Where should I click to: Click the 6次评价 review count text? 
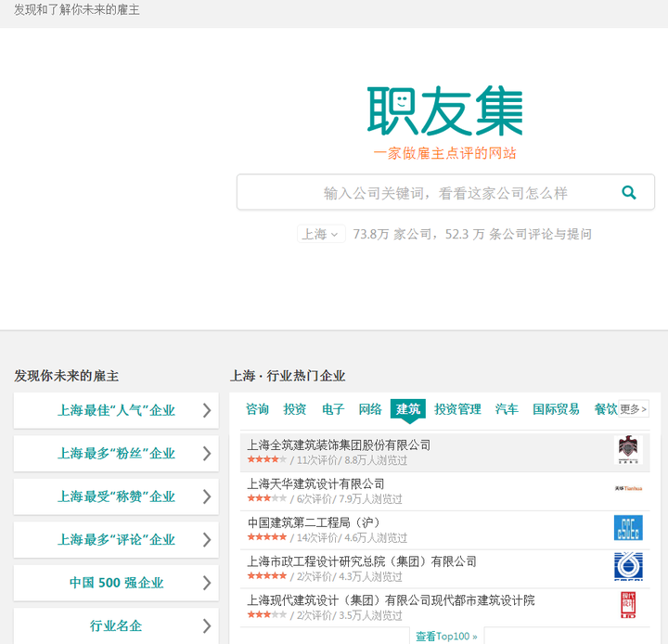(x=314, y=499)
